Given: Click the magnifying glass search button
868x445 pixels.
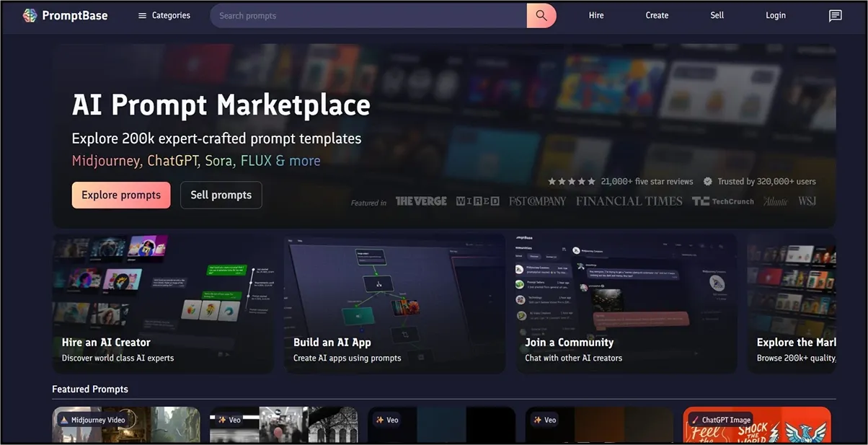Looking at the screenshot, I should pos(541,15).
